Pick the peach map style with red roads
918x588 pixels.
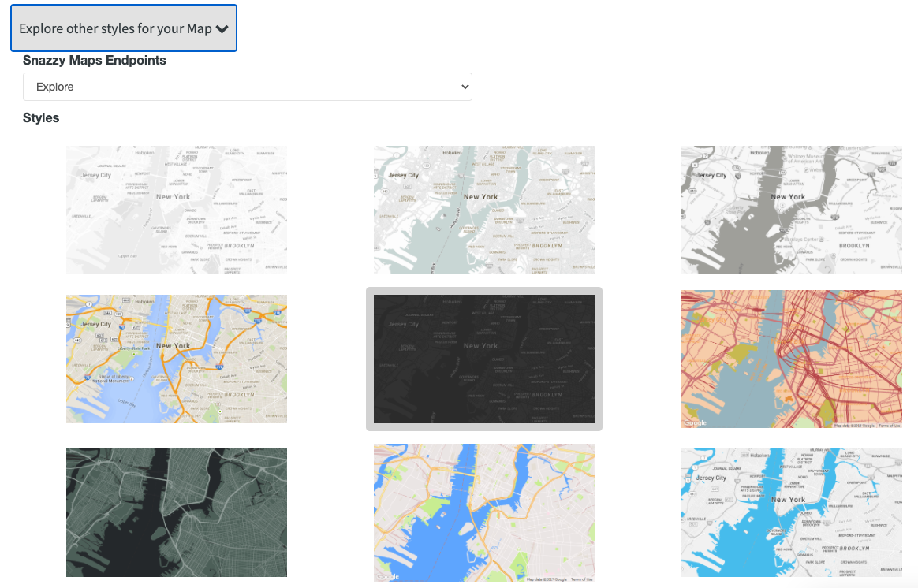point(791,359)
